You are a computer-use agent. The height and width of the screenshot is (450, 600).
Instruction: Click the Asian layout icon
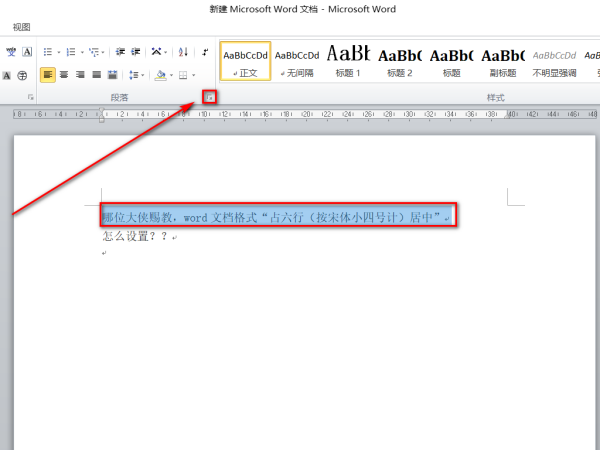point(156,52)
